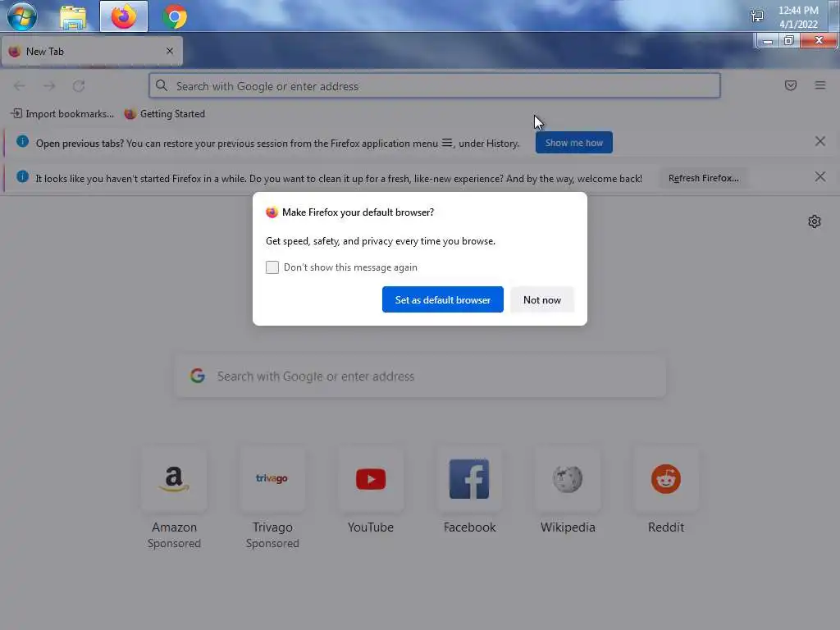The image size is (840, 630).
Task: Click the Show me how button
Action: click(573, 143)
